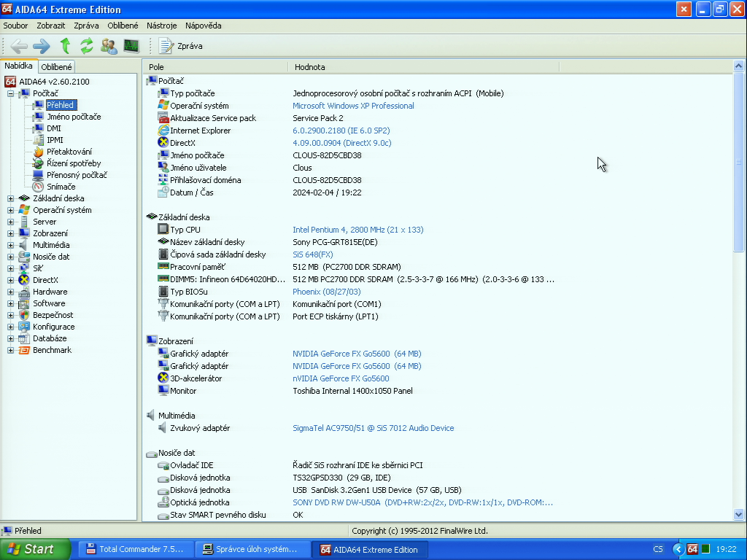The image size is (747, 560).
Task: Open the nVIDIA 3D-akcelerátor link
Action: pyautogui.click(x=341, y=378)
